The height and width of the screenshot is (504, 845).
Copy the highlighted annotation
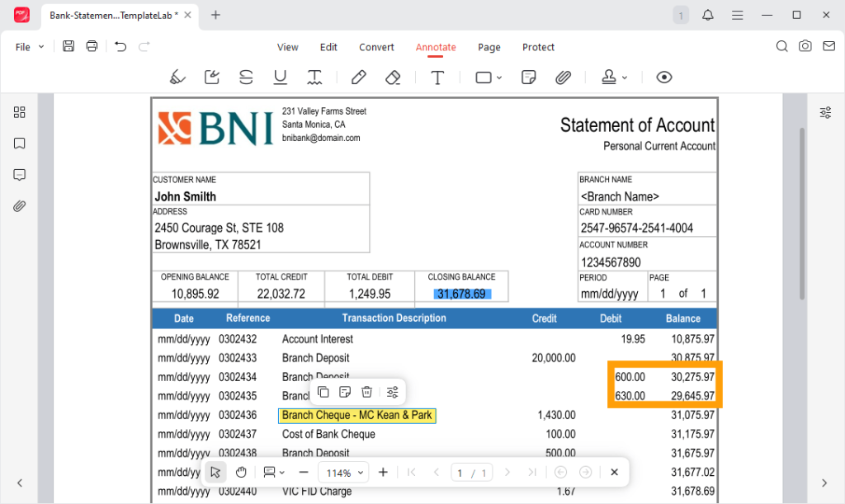(323, 392)
